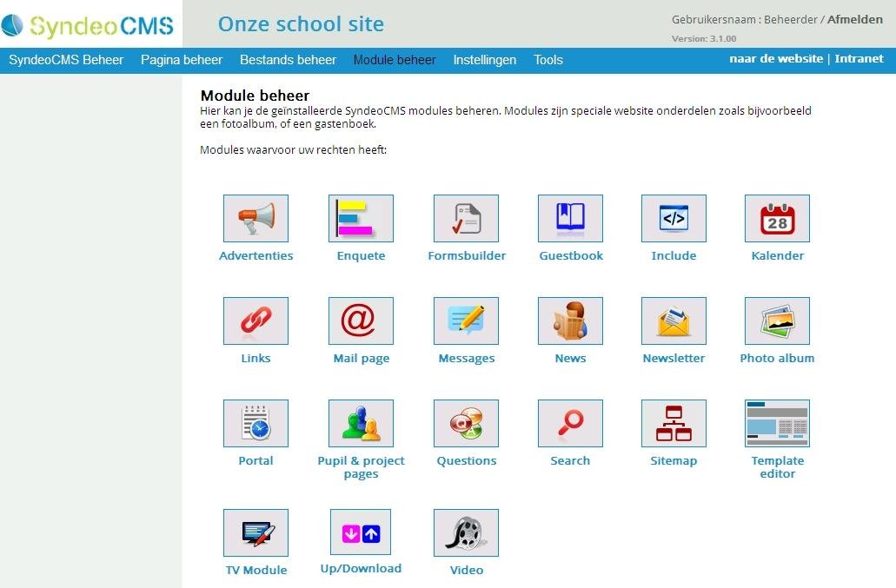Click the Newsletter envelope icon
The image size is (896, 588).
(x=674, y=321)
